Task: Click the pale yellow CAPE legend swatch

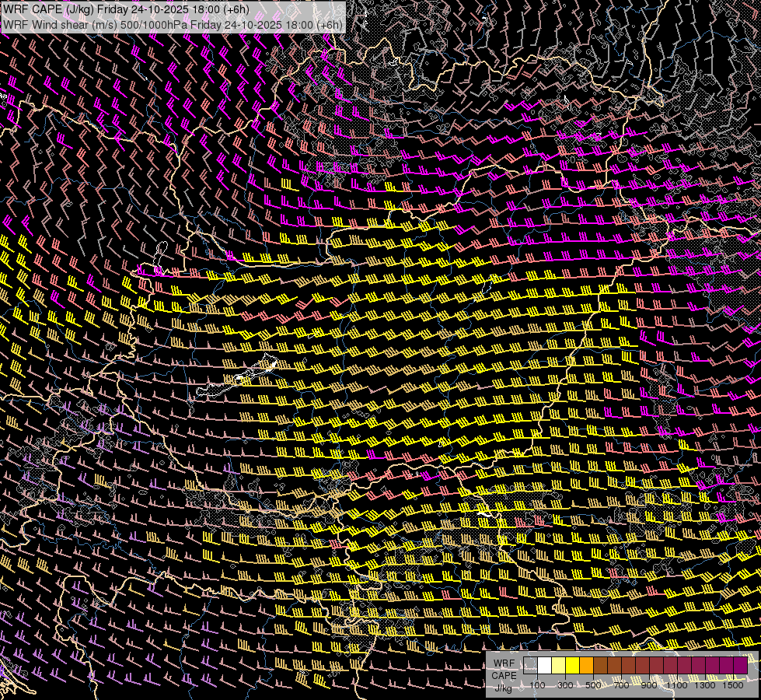Action: [x=559, y=666]
